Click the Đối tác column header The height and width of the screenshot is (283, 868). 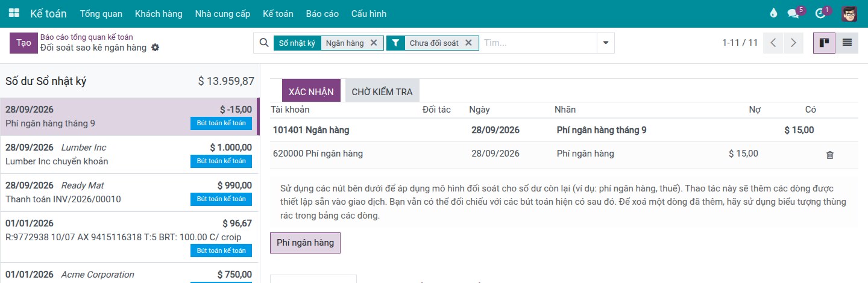click(436, 110)
